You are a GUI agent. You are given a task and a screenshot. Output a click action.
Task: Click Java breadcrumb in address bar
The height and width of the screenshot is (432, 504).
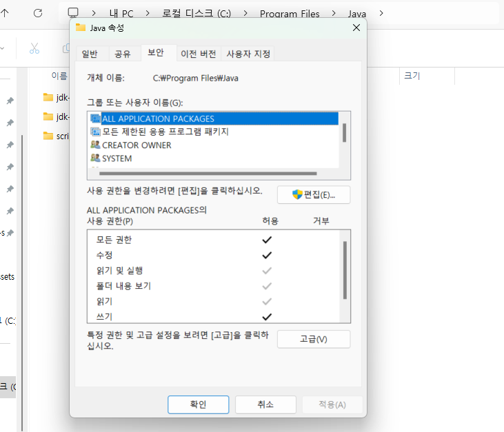click(356, 14)
